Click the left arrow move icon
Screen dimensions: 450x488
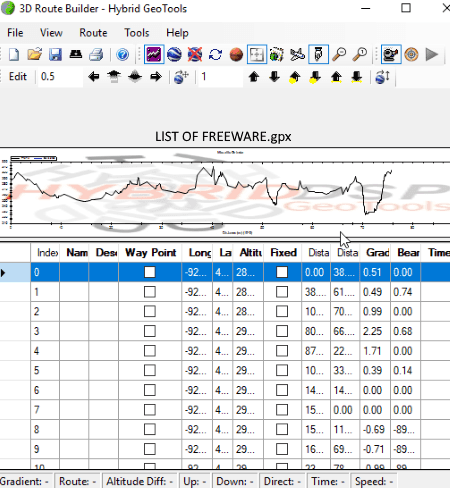94,77
